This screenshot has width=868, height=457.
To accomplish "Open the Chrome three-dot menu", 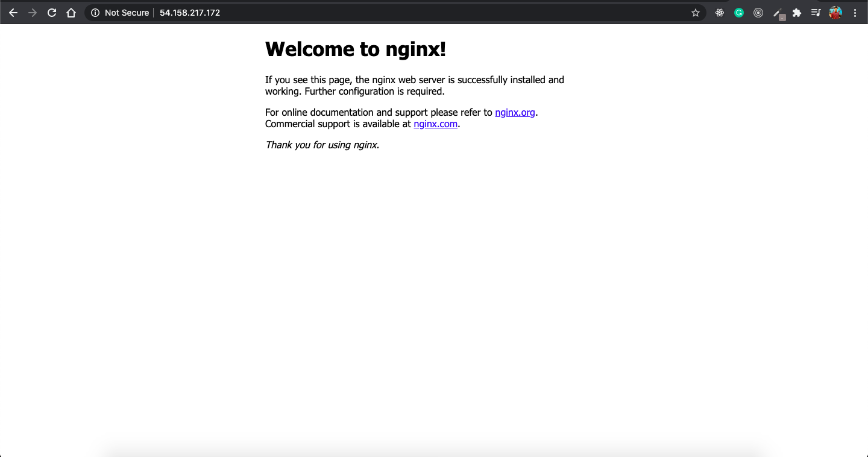I will [855, 13].
